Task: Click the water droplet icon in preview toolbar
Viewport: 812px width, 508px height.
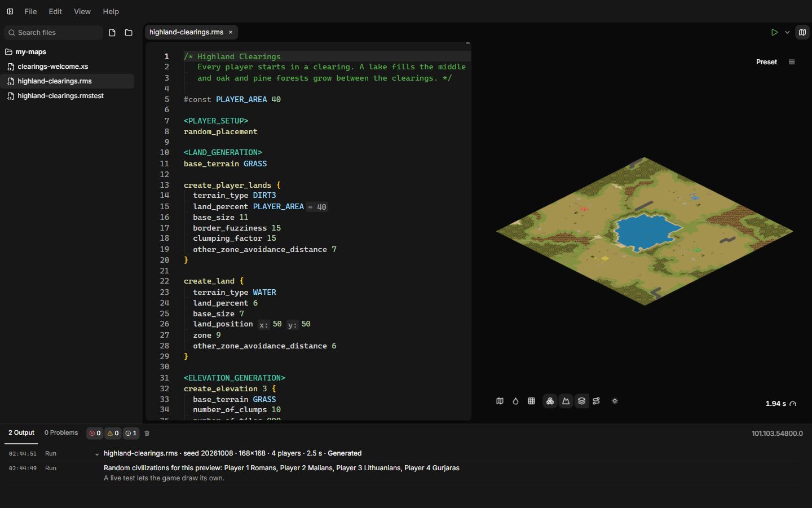Action: (515, 401)
